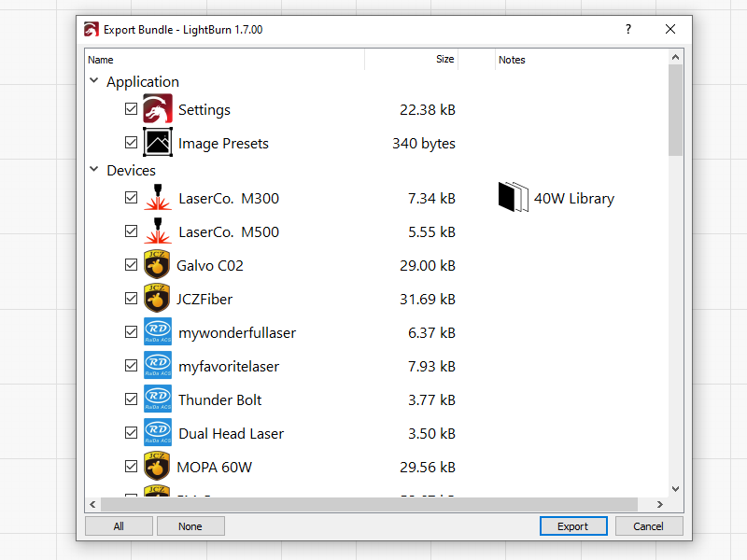This screenshot has width=747, height=560.
Task: Click the dragon icon next to Settings
Action: pyautogui.click(x=157, y=110)
